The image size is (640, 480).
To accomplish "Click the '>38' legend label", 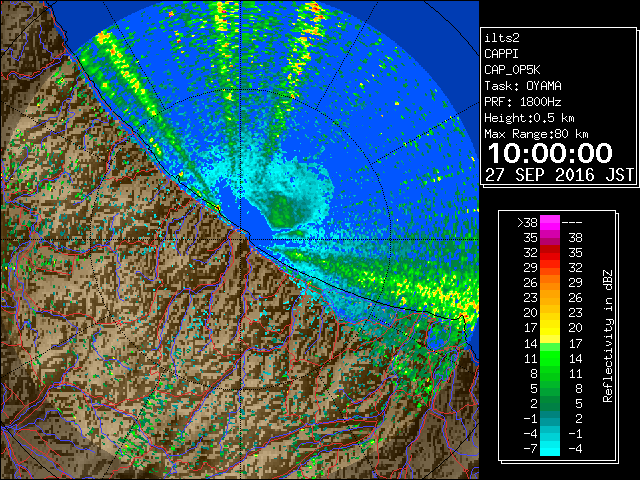I will click(527, 223).
